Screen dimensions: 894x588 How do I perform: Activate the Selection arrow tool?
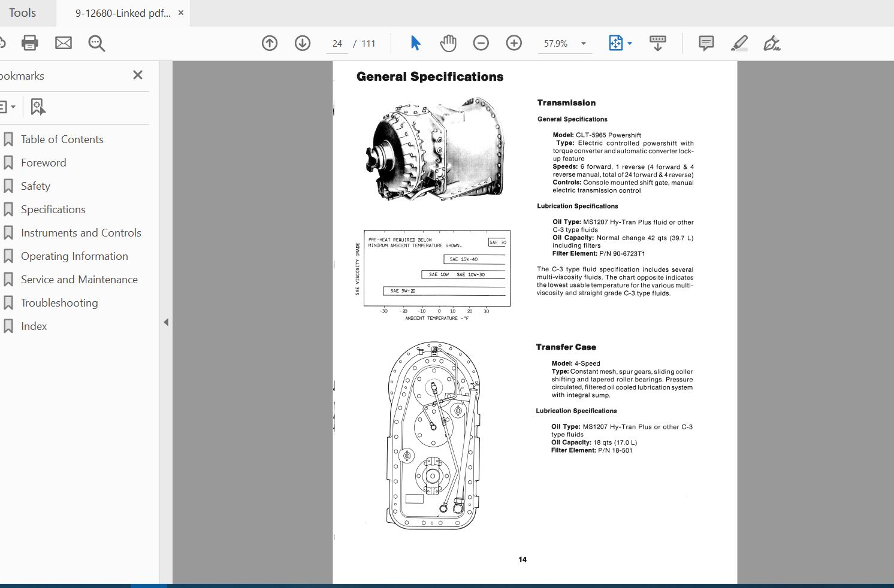[x=414, y=43]
